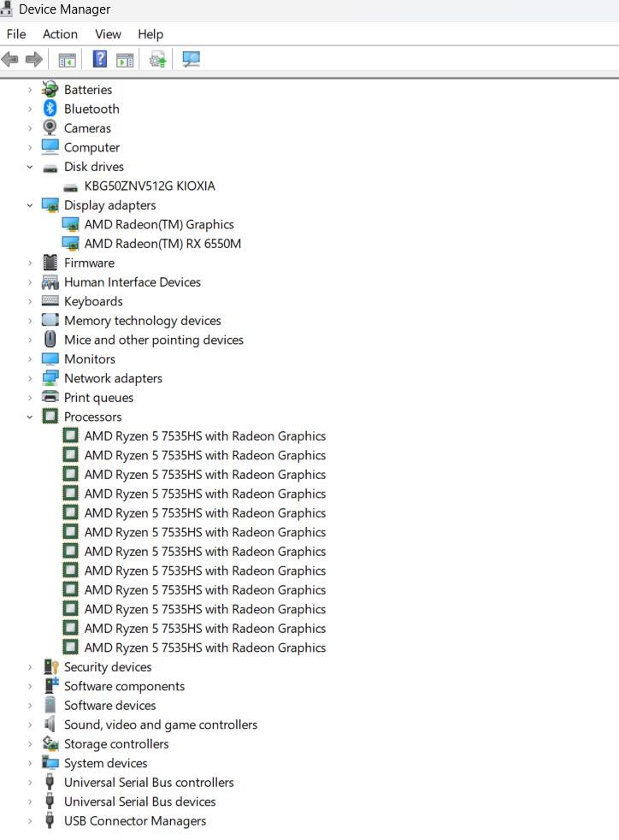Image resolution: width=619 pixels, height=840 pixels.
Task: Open the Action menu
Action: pos(60,33)
